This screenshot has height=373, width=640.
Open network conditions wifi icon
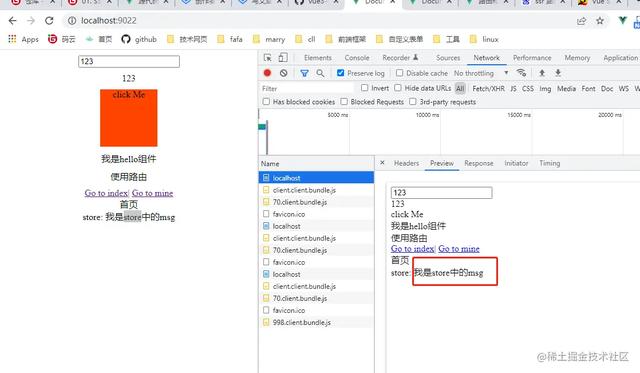click(521, 73)
